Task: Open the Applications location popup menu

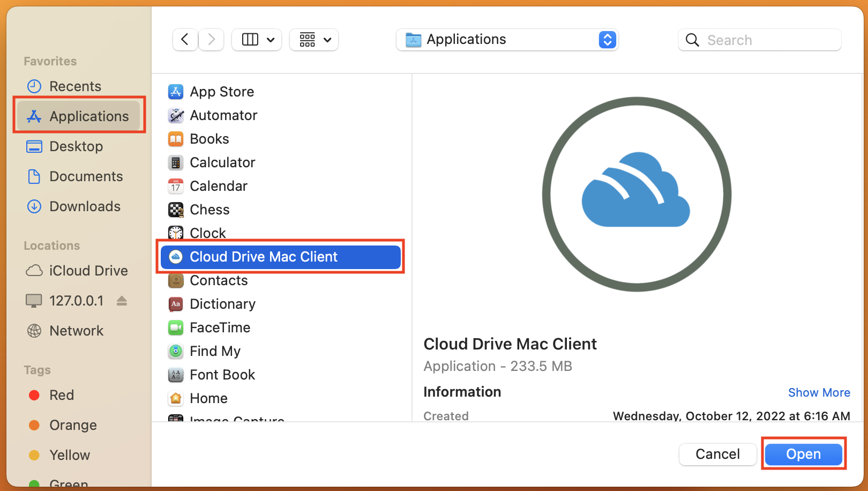Action: coord(507,40)
